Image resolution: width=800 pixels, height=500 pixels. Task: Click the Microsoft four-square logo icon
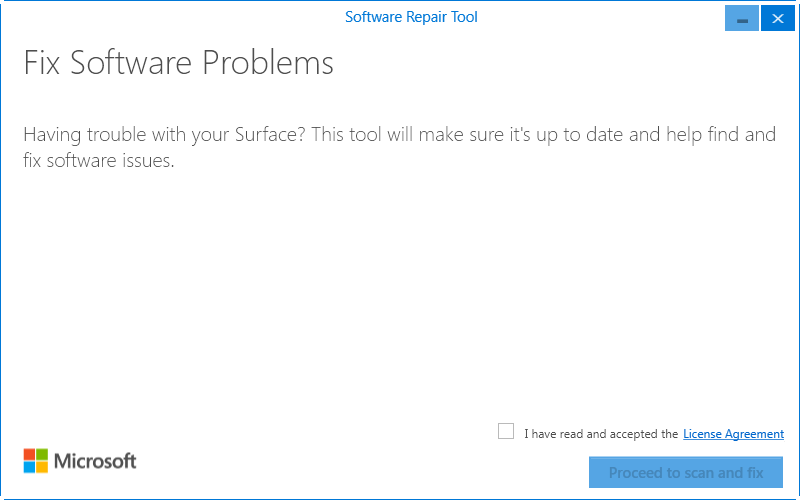(x=36, y=461)
